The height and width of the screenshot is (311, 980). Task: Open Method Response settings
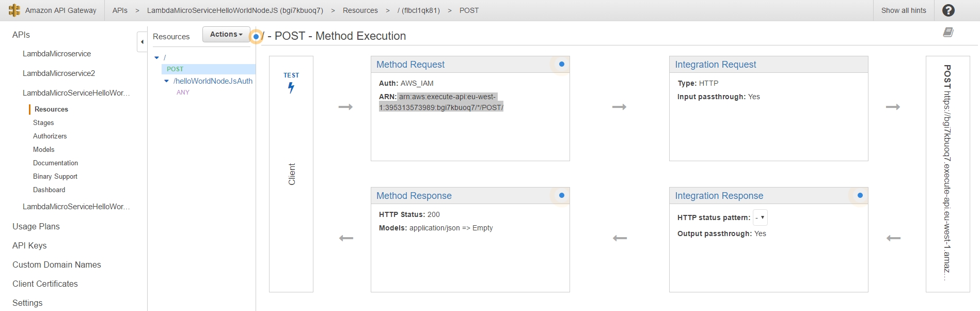[414, 196]
